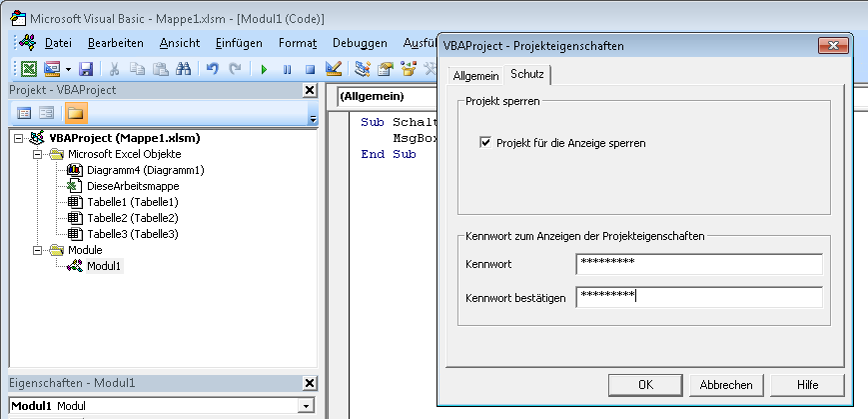Run the macro with the green play icon
The height and width of the screenshot is (419, 868).
[x=264, y=69]
